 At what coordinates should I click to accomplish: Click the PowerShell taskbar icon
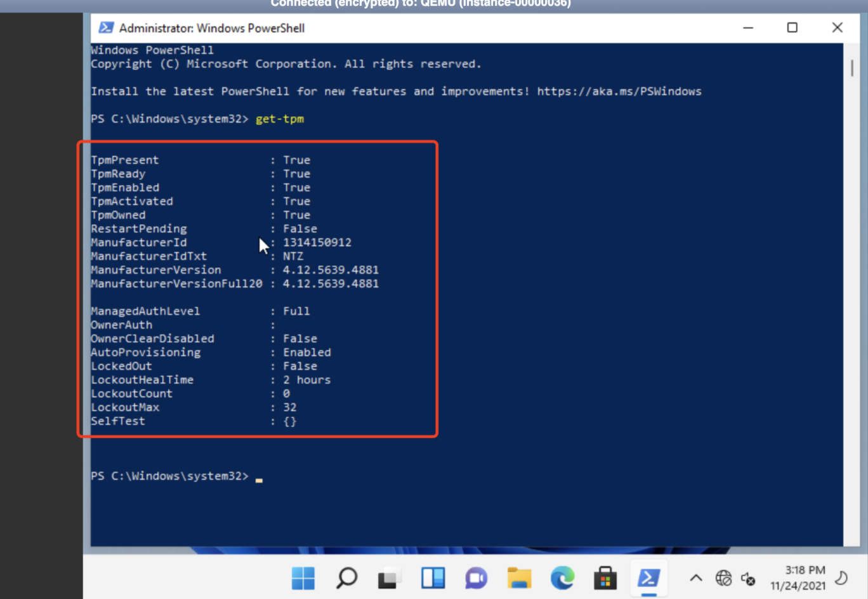[648, 578]
